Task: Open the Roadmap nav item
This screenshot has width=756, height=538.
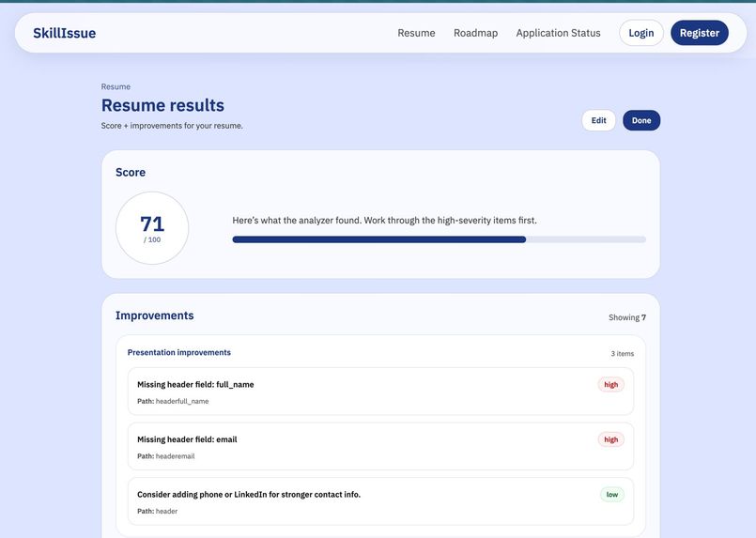Action: [x=475, y=33]
